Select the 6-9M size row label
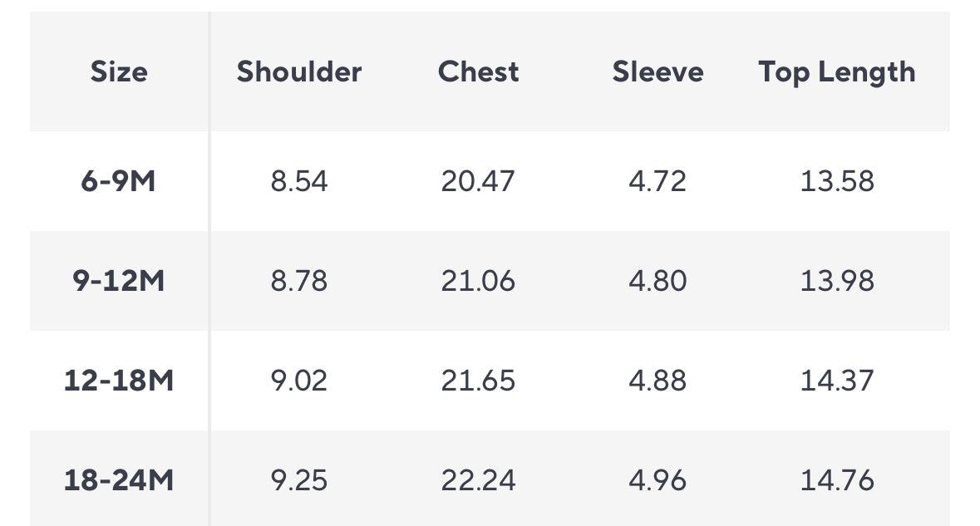The image size is (980, 526). 119,181
